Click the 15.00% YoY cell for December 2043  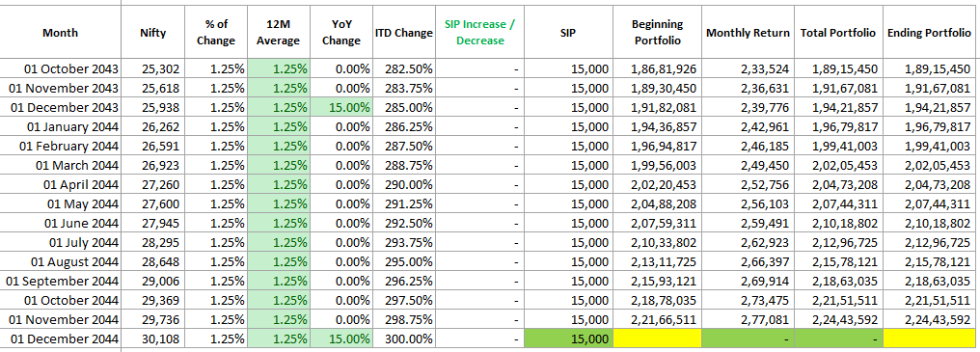click(x=341, y=108)
